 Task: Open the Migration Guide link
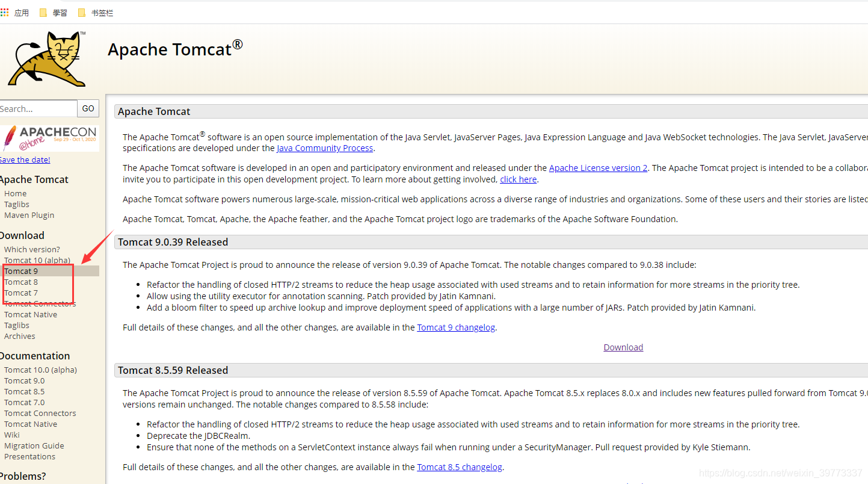tap(34, 445)
